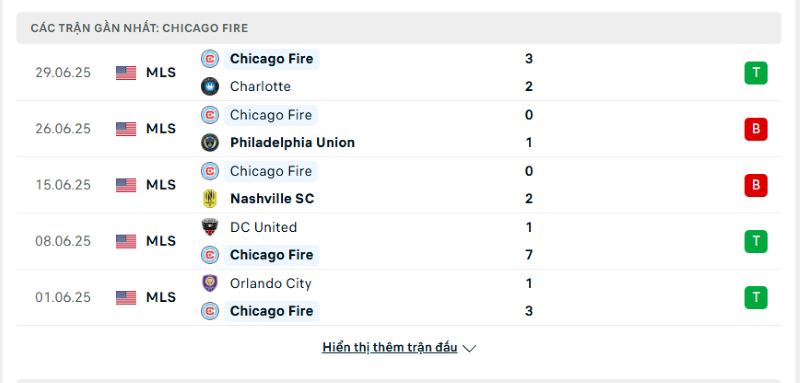Image resolution: width=800 pixels, height=383 pixels.
Task: Click the score 7 in DC United match
Action: click(529, 254)
